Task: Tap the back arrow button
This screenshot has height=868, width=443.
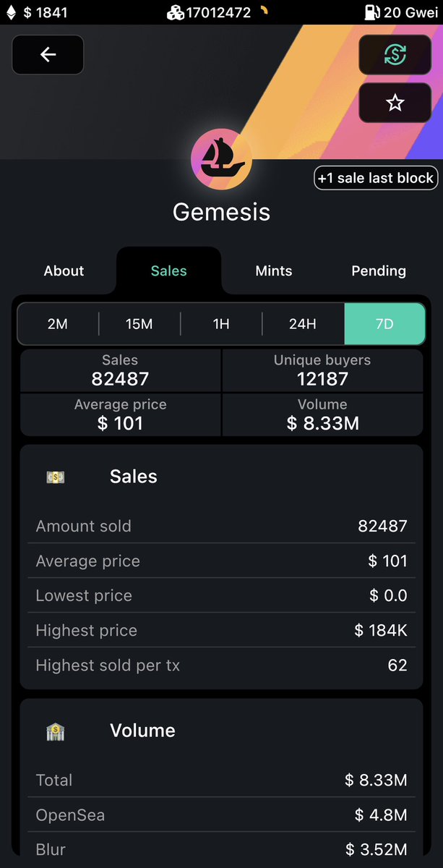Action: (x=48, y=54)
